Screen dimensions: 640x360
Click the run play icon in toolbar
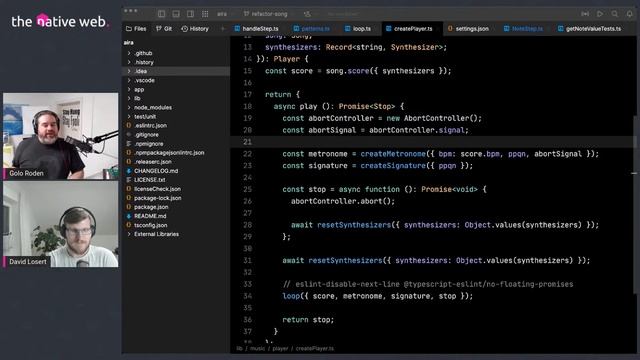click(x=600, y=14)
